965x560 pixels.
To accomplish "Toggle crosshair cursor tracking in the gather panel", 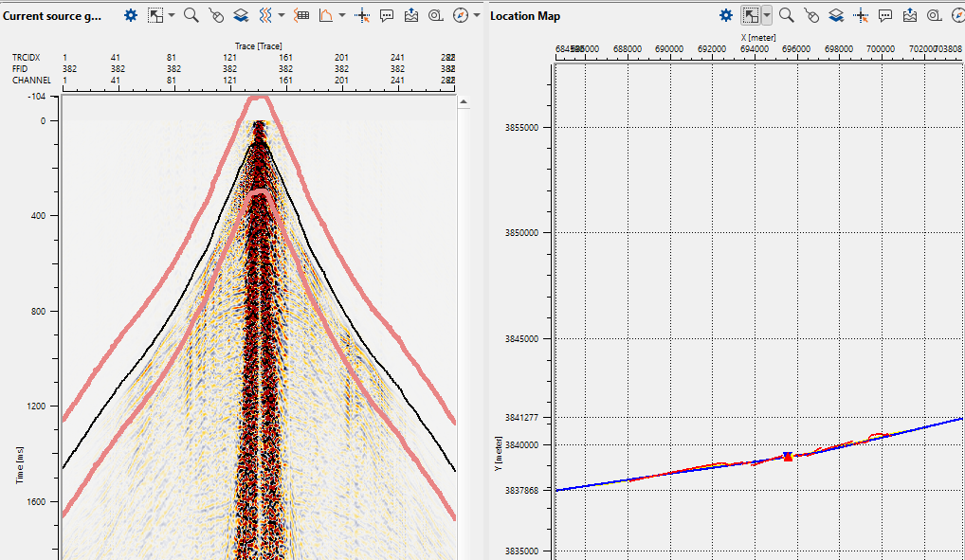I will click(x=362, y=15).
